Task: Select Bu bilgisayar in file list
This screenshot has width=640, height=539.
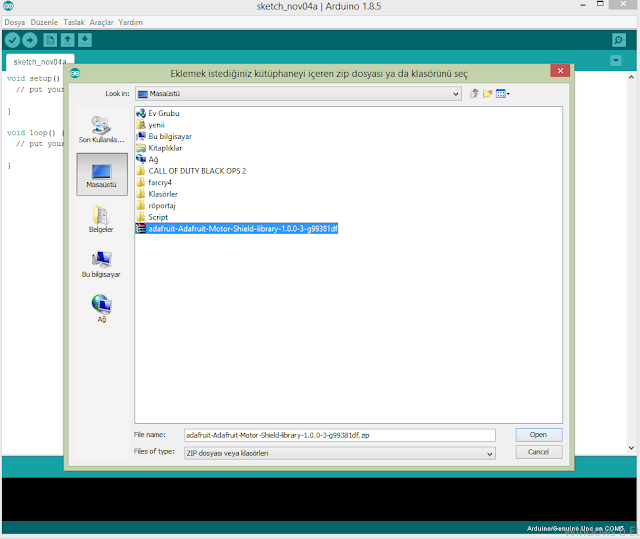Action: [x=164, y=136]
